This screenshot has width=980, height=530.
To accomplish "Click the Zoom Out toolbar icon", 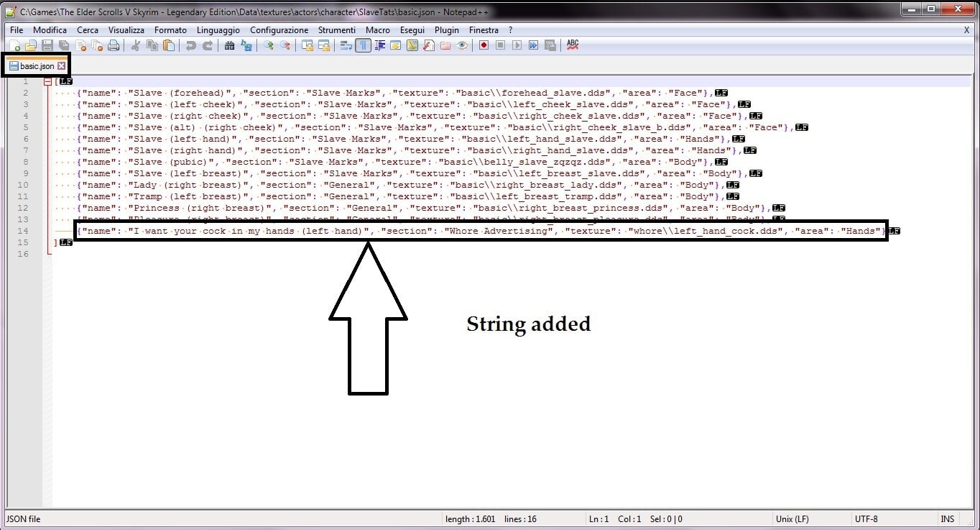I will tap(285, 45).
